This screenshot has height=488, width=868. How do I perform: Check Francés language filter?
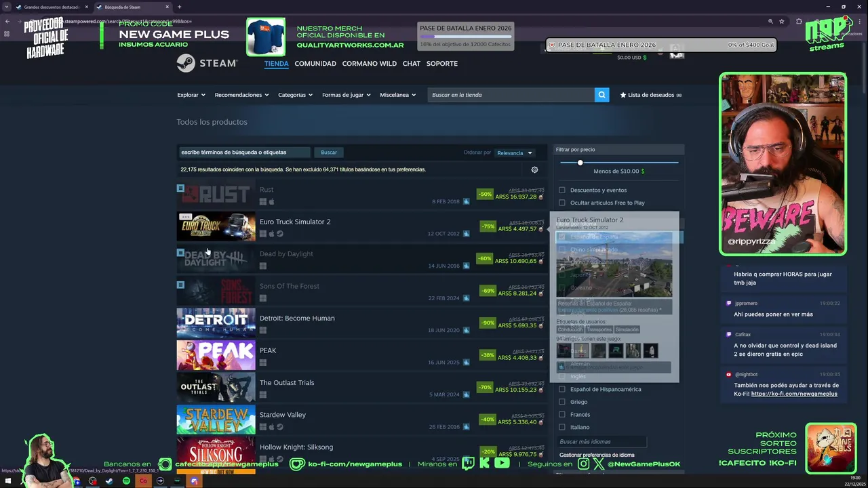coord(561,415)
